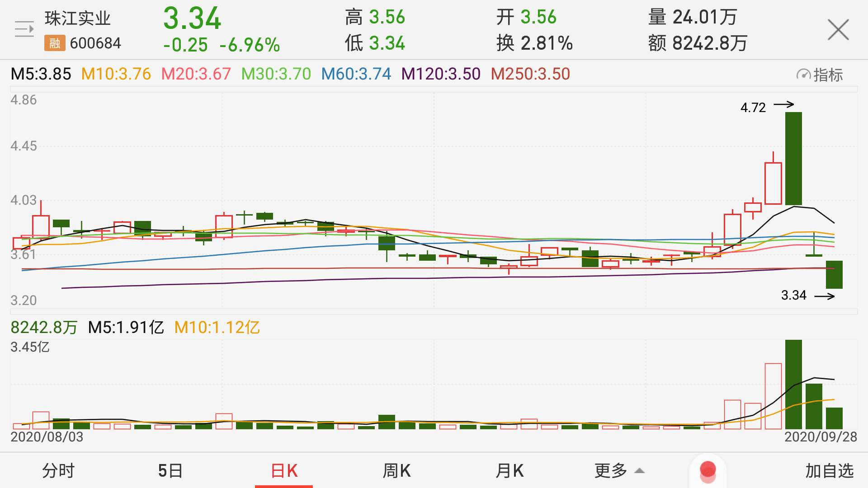Viewport: 868px width, 488px height.
Task: Add stock via 加自选
Action: pyautogui.click(x=829, y=471)
